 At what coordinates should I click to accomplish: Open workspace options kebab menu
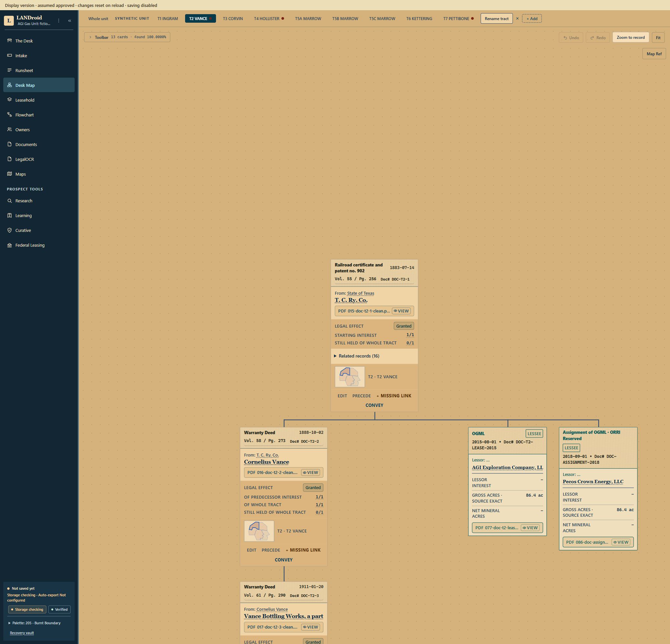59,20
